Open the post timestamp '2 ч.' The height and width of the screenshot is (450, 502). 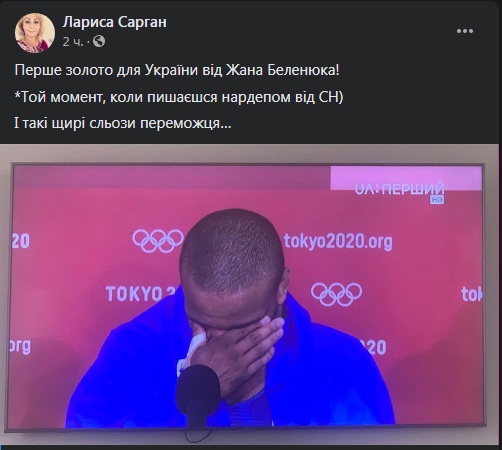pos(73,42)
